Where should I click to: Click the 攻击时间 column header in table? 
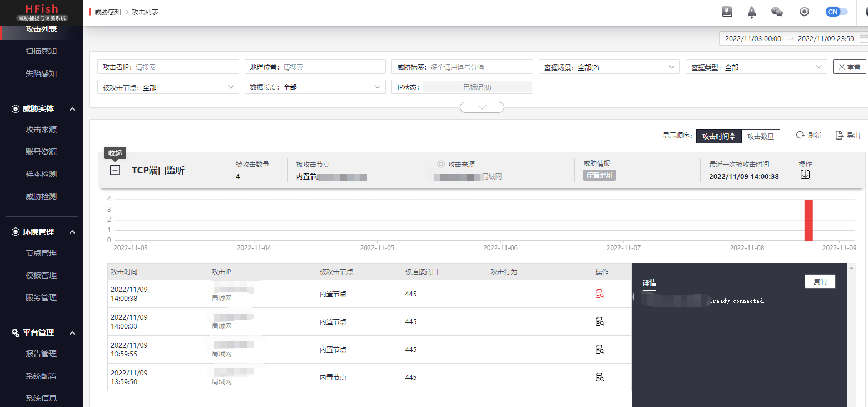pos(124,272)
